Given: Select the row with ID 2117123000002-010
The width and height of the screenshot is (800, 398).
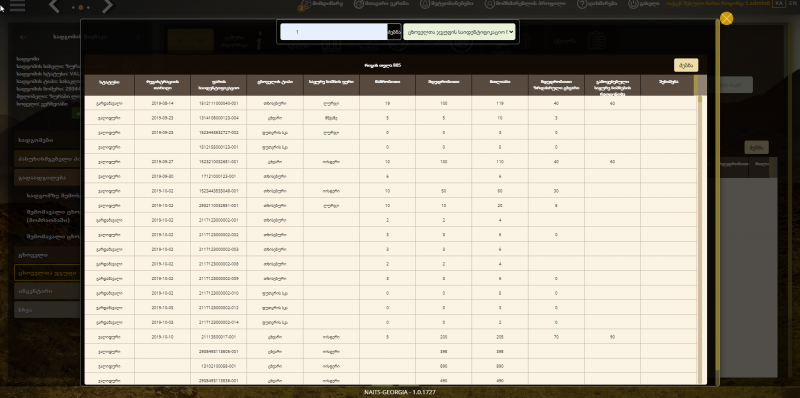Looking at the screenshot, I should (x=390, y=293).
